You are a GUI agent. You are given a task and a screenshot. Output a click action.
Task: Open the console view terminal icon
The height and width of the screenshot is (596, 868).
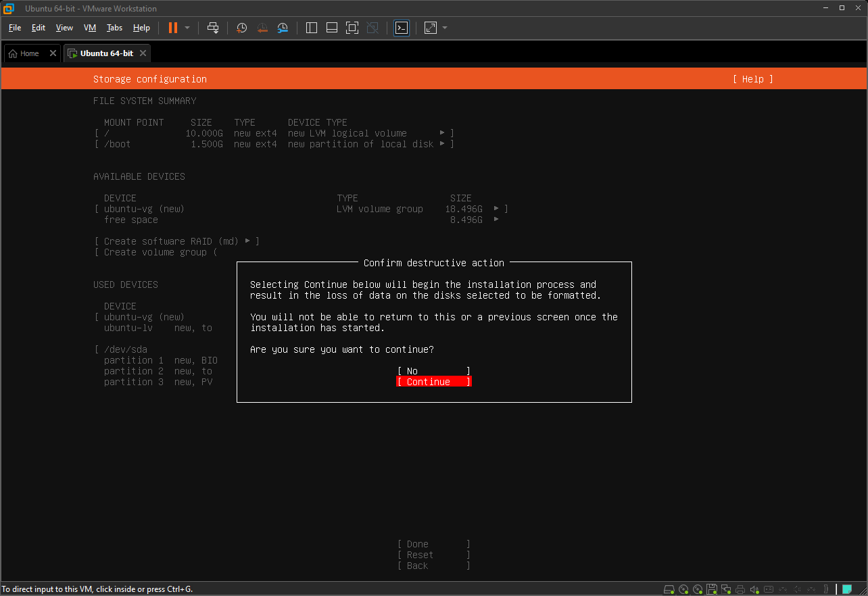coord(402,28)
